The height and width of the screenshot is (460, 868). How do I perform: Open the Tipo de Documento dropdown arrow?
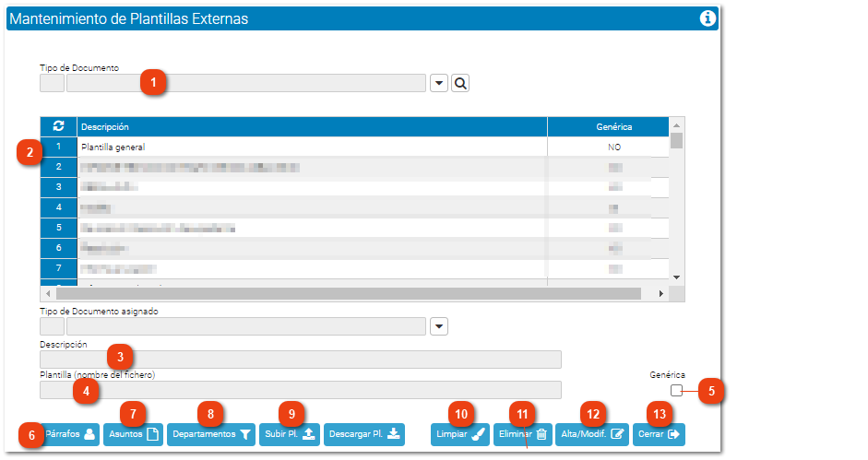[x=439, y=84]
